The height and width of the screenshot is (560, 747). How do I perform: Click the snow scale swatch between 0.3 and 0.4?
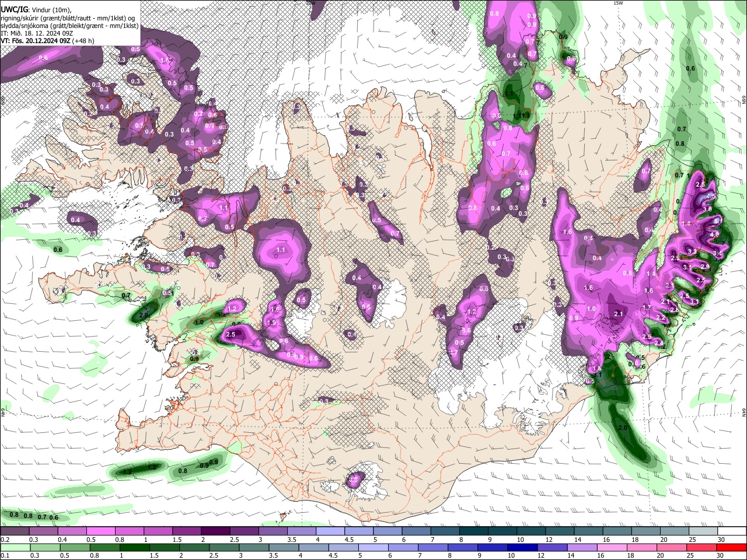(43, 531)
